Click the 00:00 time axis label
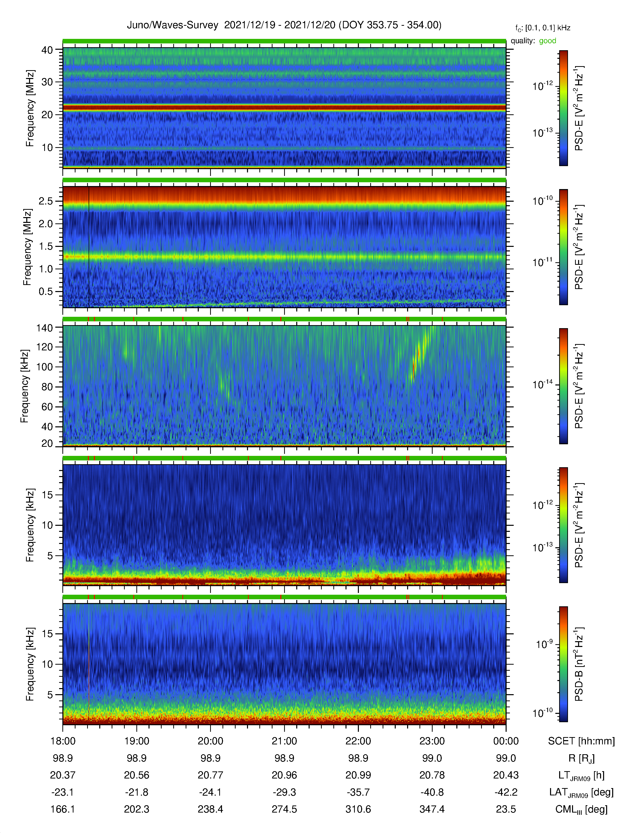This screenshot has height=833, width=644. click(506, 741)
